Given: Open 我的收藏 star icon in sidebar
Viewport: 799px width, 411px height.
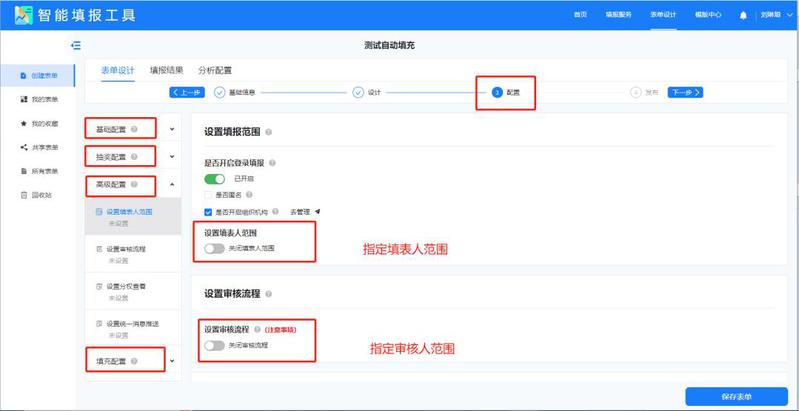Looking at the screenshot, I should 24,123.
